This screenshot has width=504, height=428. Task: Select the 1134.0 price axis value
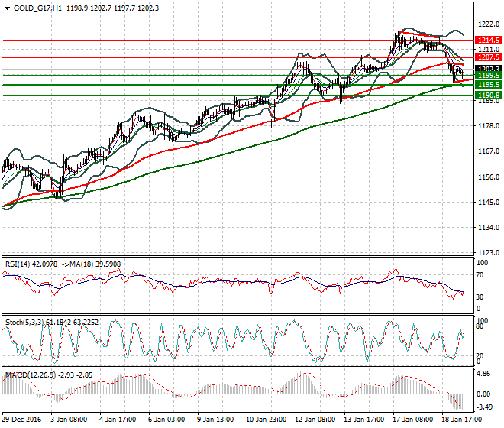(489, 228)
